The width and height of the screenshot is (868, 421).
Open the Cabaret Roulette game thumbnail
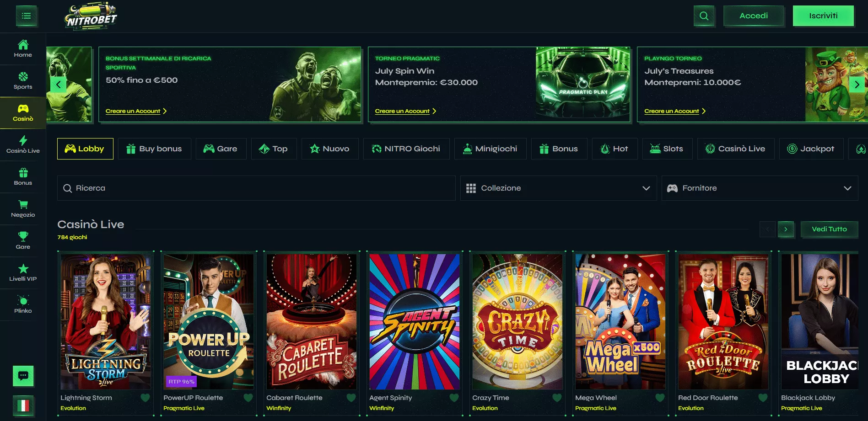pos(312,322)
